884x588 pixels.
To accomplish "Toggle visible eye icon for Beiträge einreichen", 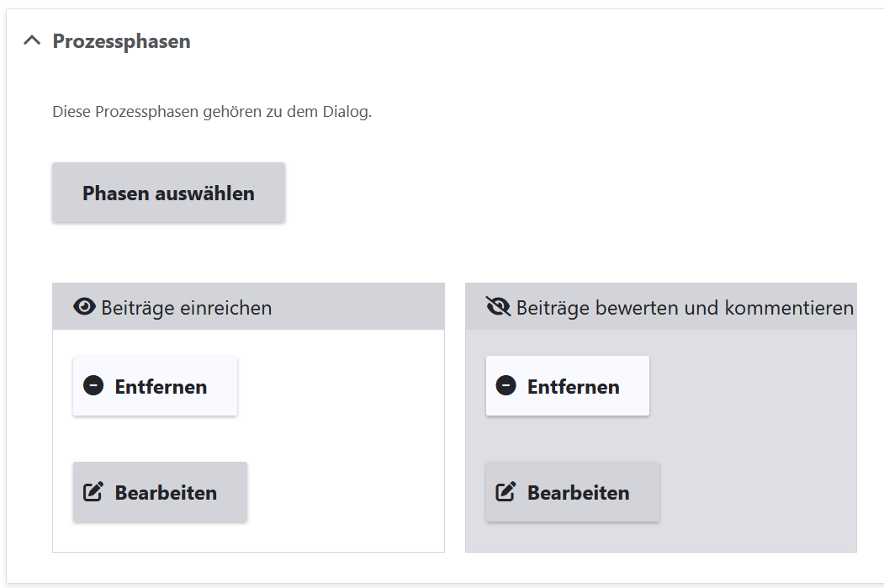I will click(x=85, y=307).
